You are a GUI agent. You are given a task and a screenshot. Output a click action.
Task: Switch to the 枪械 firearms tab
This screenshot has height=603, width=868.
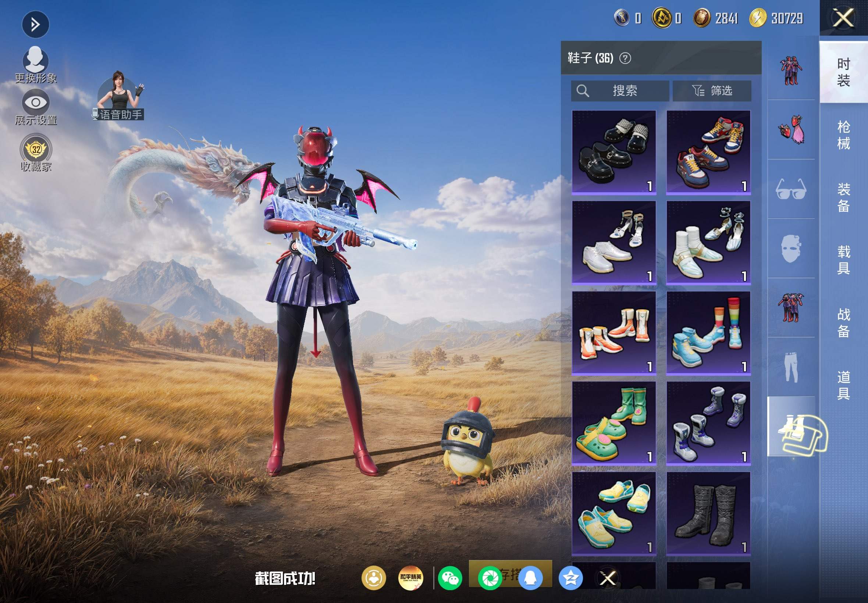pyautogui.click(x=843, y=135)
